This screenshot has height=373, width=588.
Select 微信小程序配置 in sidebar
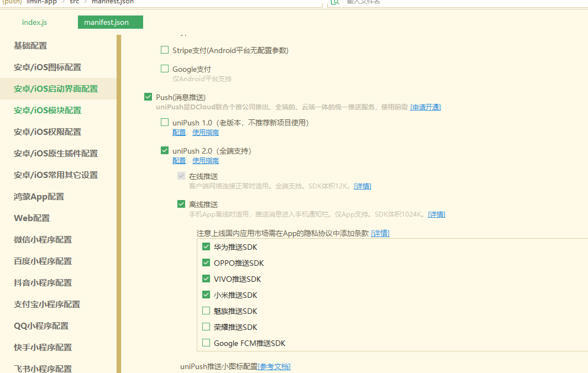[x=43, y=240]
